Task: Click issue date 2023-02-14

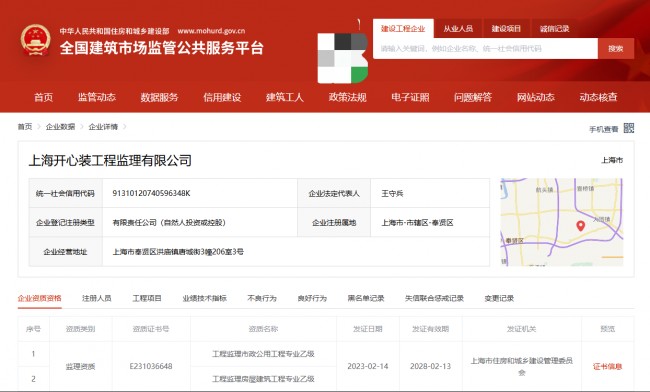Action: click(x=368, y=366)
